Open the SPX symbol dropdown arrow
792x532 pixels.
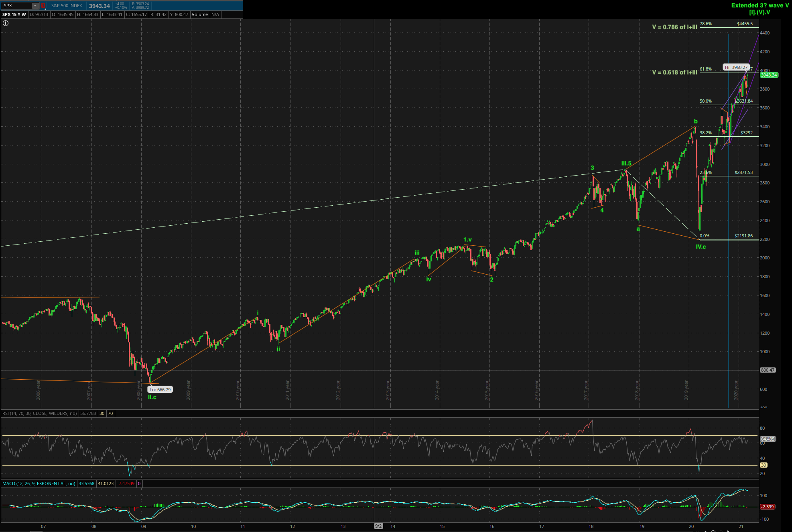35,6
